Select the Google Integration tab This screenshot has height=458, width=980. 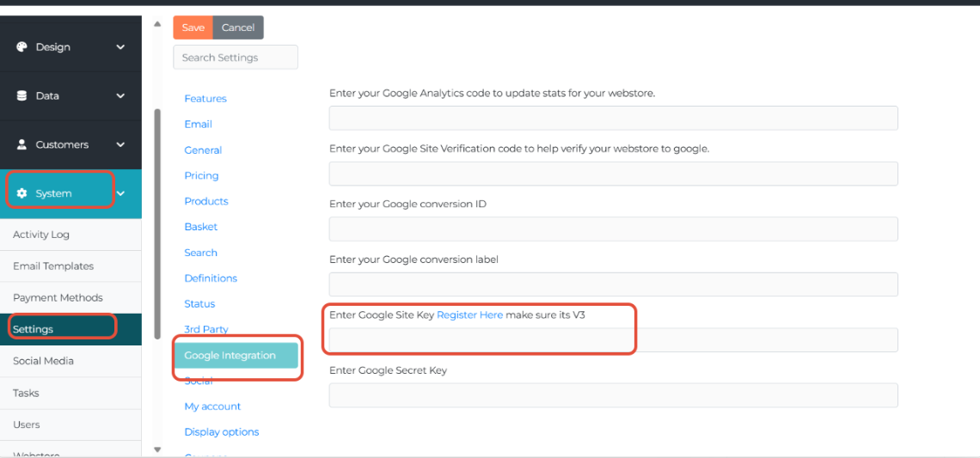click(x=236, y=355)
